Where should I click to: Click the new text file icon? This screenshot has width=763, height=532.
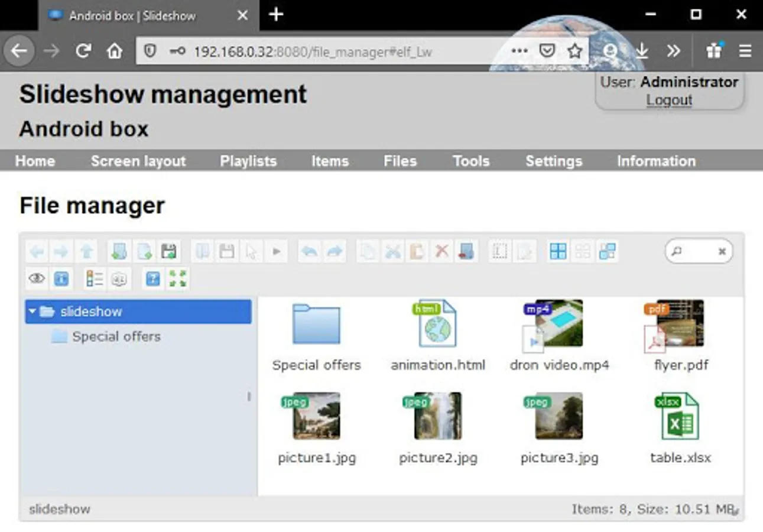[144, 252]
